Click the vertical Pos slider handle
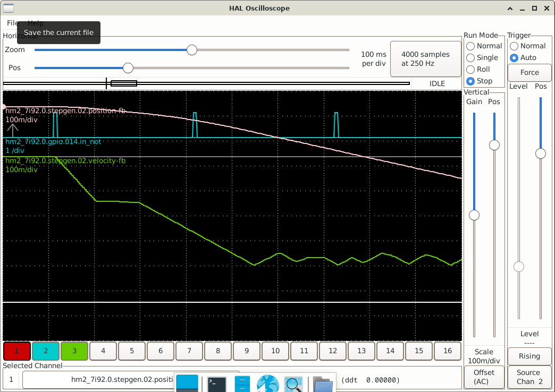Screen dimensions: 555x392 tap(494, 145)
